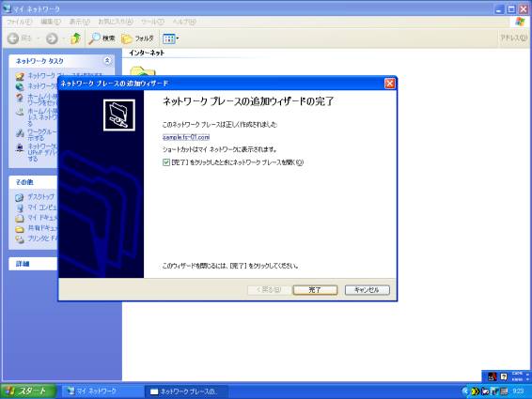Viewport: 532px width, 399px height.
Task: Click the 完了 (Finish) button
Action: 315,290
